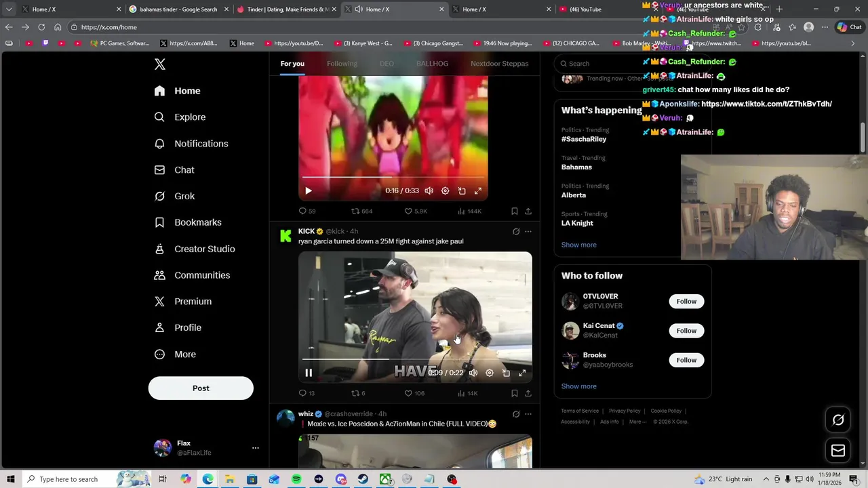
Task: Open settings on the Dora video
Action: pyautogui.click(x=445, y=191)
